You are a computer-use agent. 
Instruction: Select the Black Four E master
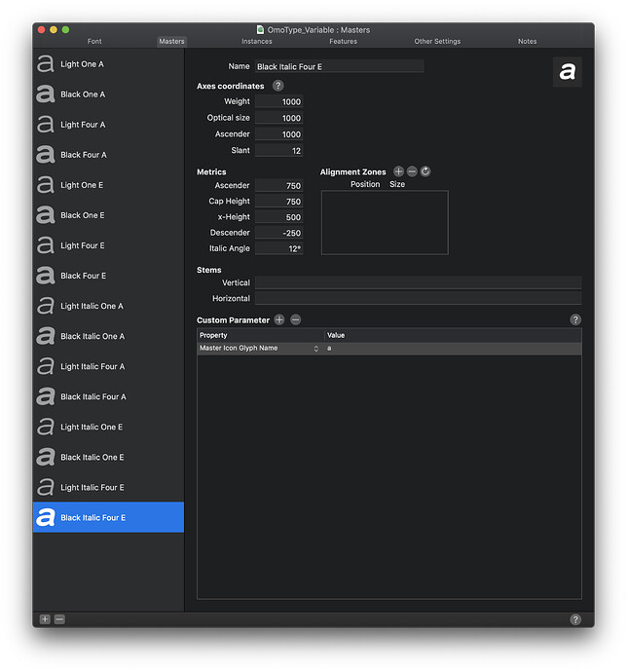[108, 276]
